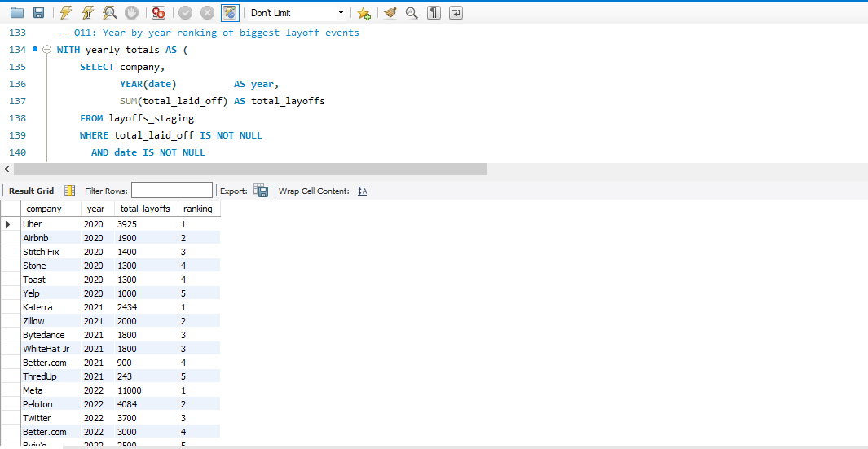Place cursor on the Q11 comment line

(208, 33)
